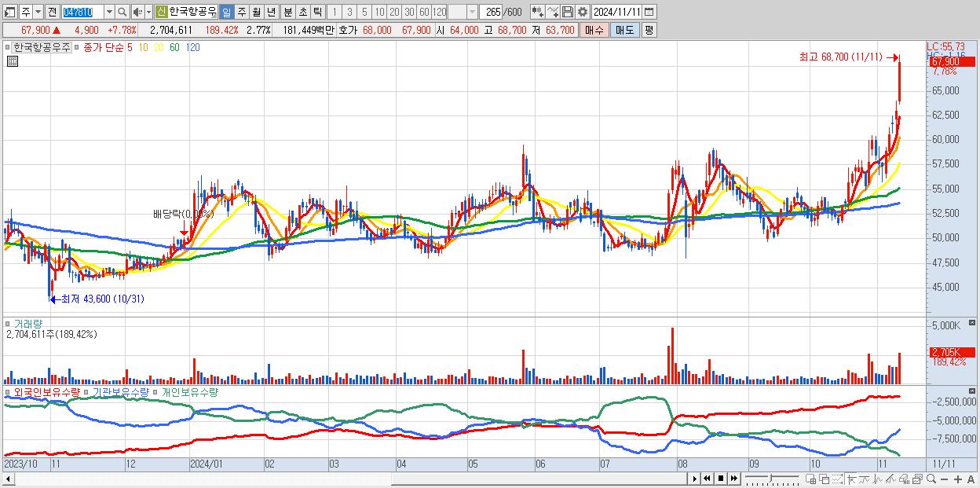Click the grid window layout icon
Screen dimensions: 980x488
[x=810, y=479]
